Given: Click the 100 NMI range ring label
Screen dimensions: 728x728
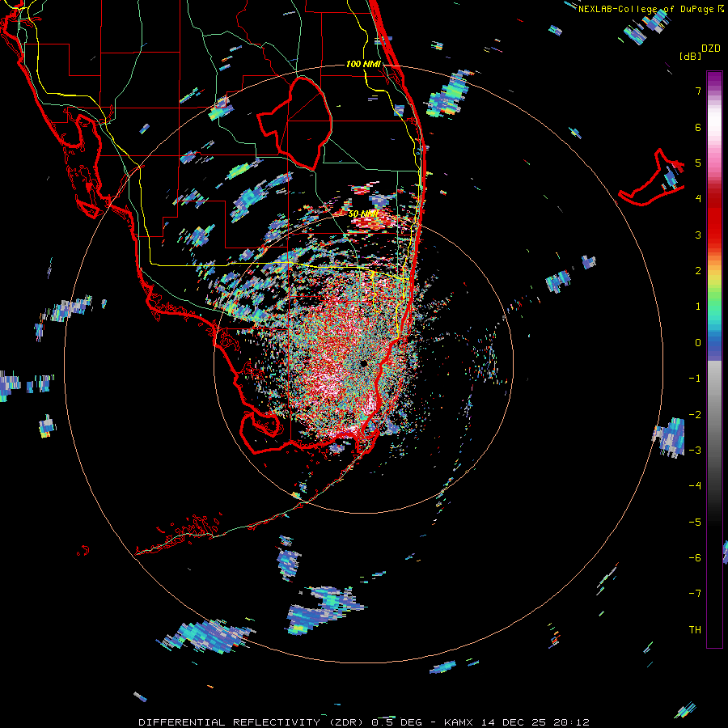Looking at the screenshot, I should pos(363,64).
